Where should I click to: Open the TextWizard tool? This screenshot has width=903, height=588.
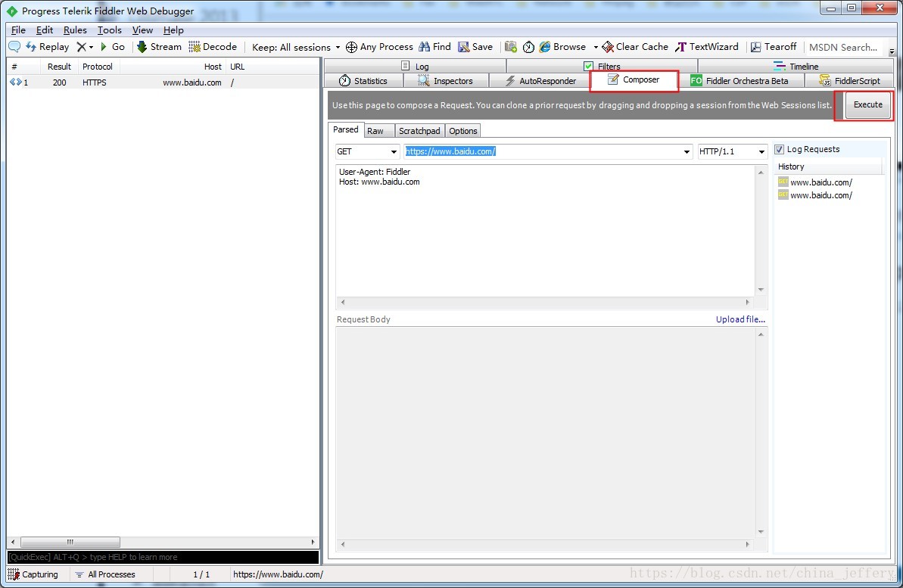tap(707, 47)
